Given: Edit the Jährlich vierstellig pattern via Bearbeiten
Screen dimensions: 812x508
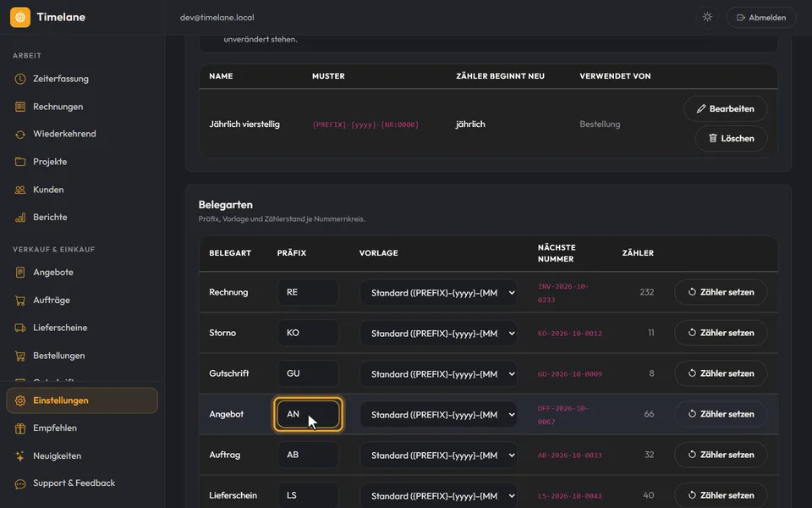Looking at the screenshot, I should coord(726,109).
